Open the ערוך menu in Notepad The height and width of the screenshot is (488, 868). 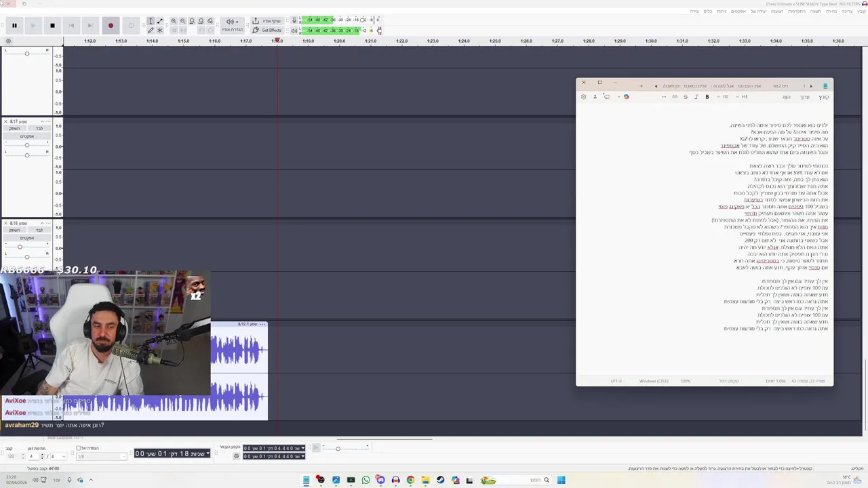[x=805, y=97]
